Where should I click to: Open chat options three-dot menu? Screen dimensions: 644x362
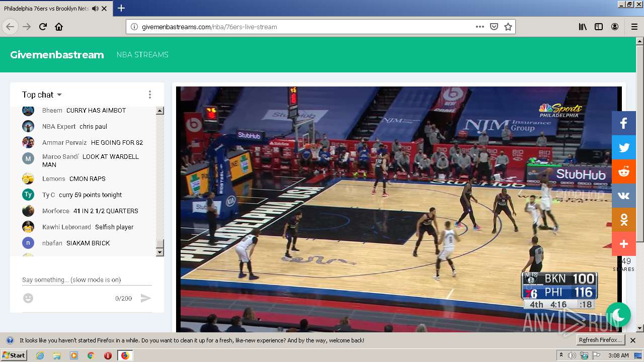[x=149, y=95]
